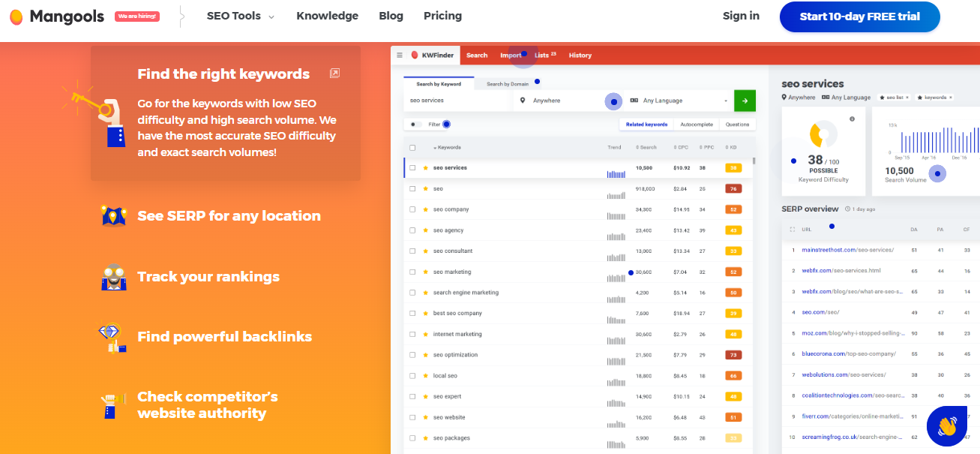Select the Search by Keyword tab
Viewport: 980px width, 454px height.
[x=439, y=84]
